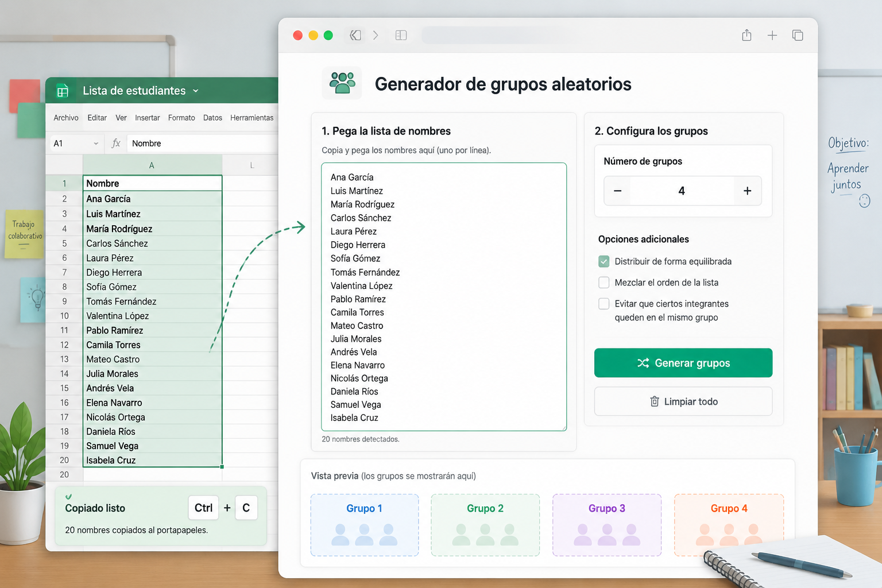The width and height of the screenshot is (882, 588).
Task: Open Insertar menu in spreadsheet
Action: coord(148,118)
